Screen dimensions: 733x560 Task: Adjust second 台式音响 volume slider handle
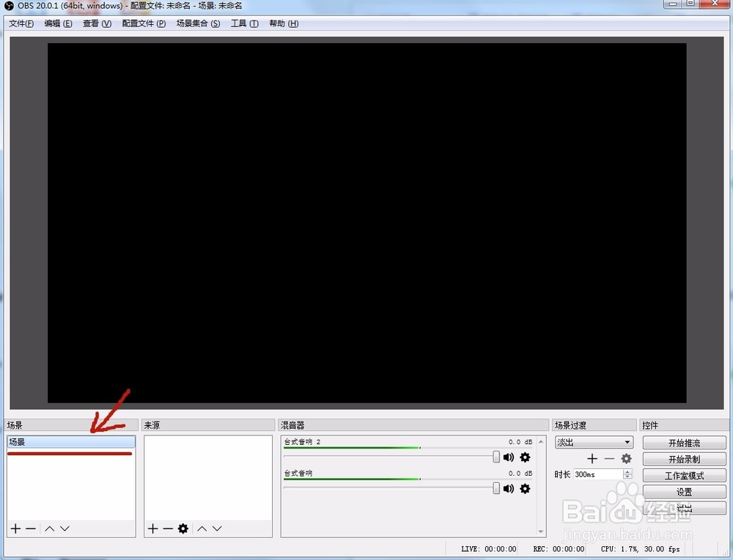pyautogui.click(x=496, y=488)
